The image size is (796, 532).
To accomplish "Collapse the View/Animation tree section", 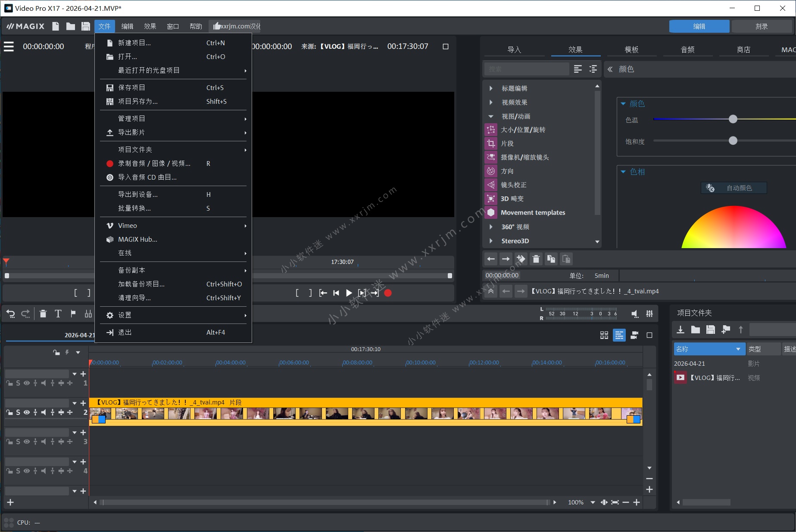I will point(491,116).
